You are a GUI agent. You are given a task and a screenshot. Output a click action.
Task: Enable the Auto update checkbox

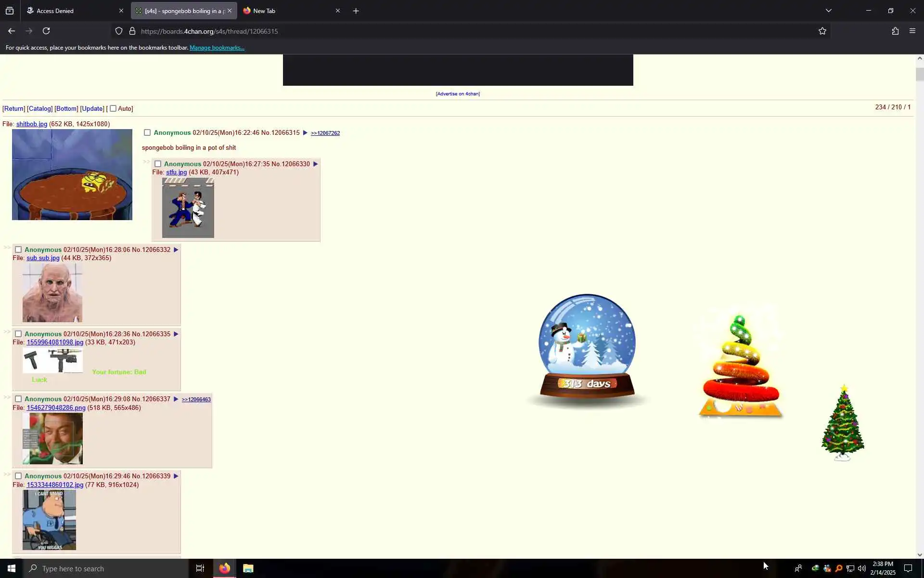pos(113,109)
